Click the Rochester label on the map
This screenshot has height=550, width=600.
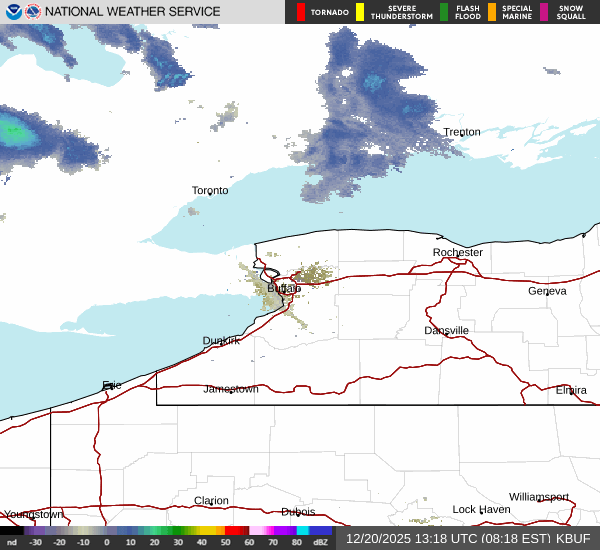pyautogui.click(x=458, y=252)
